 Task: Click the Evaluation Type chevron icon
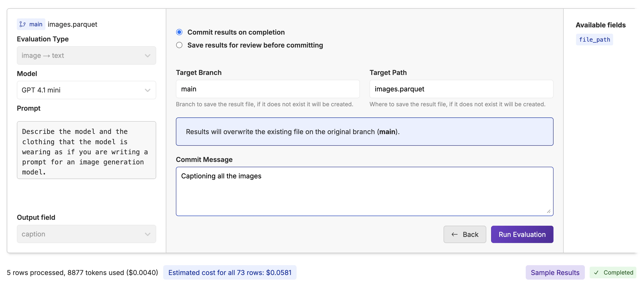(x=147, y=55)
